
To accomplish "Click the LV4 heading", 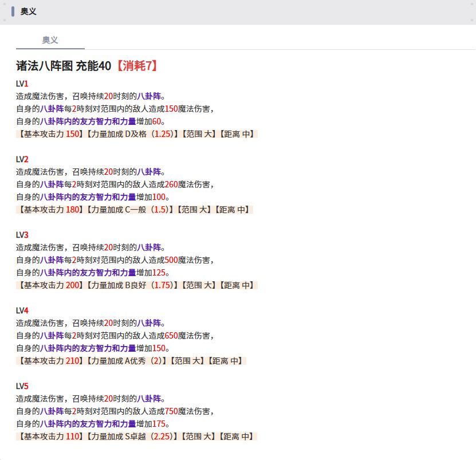I will (x=22, y=310).
